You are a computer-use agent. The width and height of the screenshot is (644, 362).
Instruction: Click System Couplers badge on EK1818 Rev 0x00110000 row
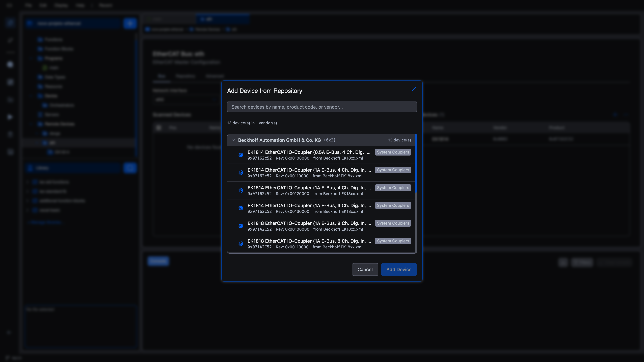click(393, 241)
